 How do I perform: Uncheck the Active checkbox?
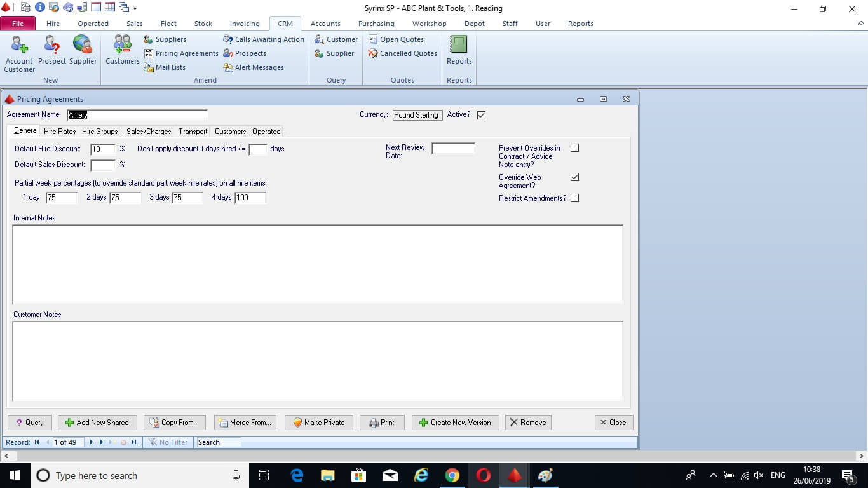click(481, 115)
